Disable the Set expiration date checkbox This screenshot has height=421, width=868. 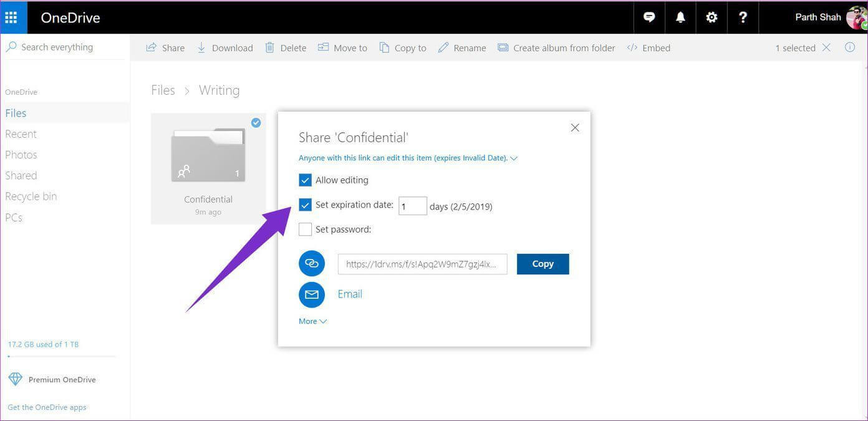coord(305,205)
